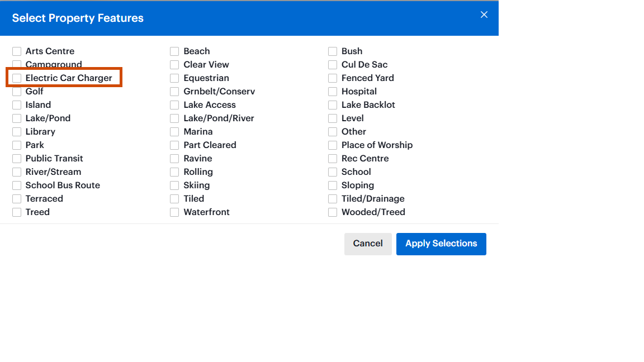
Task: Tick the Waterfront checkbox
Action: (175, 212)
